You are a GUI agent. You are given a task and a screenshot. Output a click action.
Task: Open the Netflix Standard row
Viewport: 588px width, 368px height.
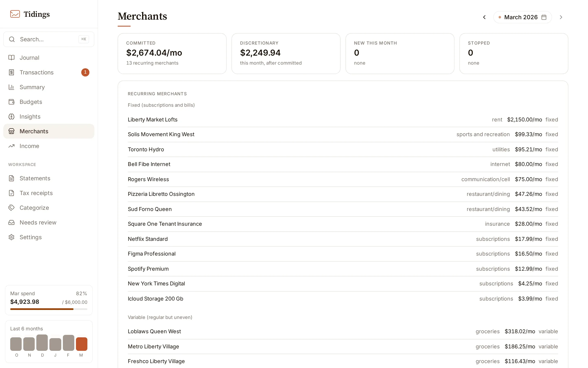pyautogui.click(x=343, y=239)
